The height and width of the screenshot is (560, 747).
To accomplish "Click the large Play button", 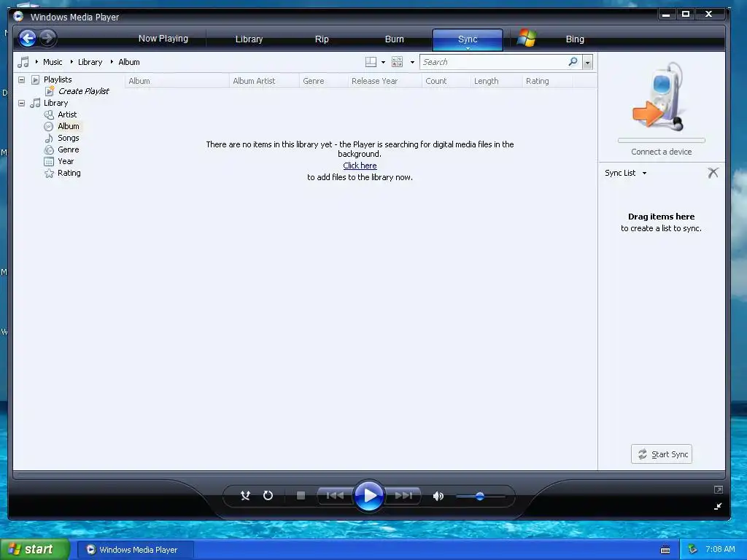I will click(x=369, y=496).
